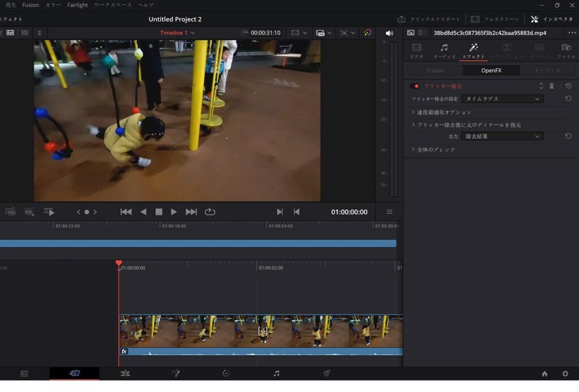The height and width of the screenshot is (392, 579).
Task: Reset the flicker removal effect
Action: click(x=568, y=86)
